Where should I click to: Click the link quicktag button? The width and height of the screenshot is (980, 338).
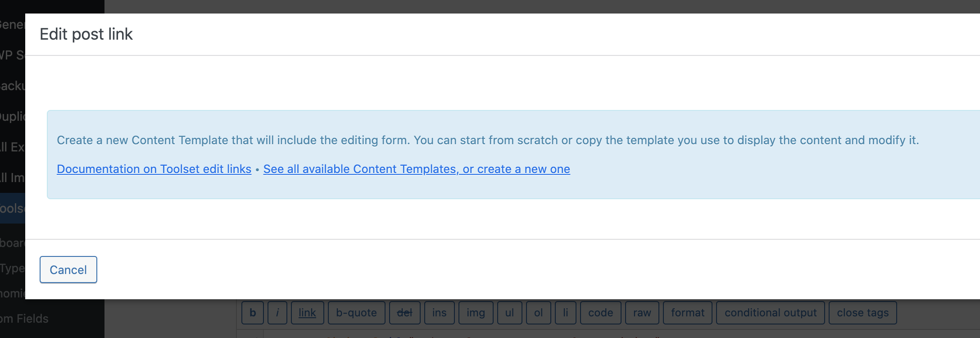pyautogui.click(x=307, y=313)
